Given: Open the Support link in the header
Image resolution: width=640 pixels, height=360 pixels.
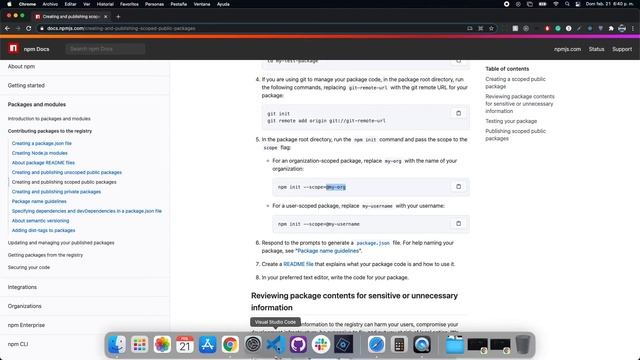Looking at the screenshot, I should [622, 49].
